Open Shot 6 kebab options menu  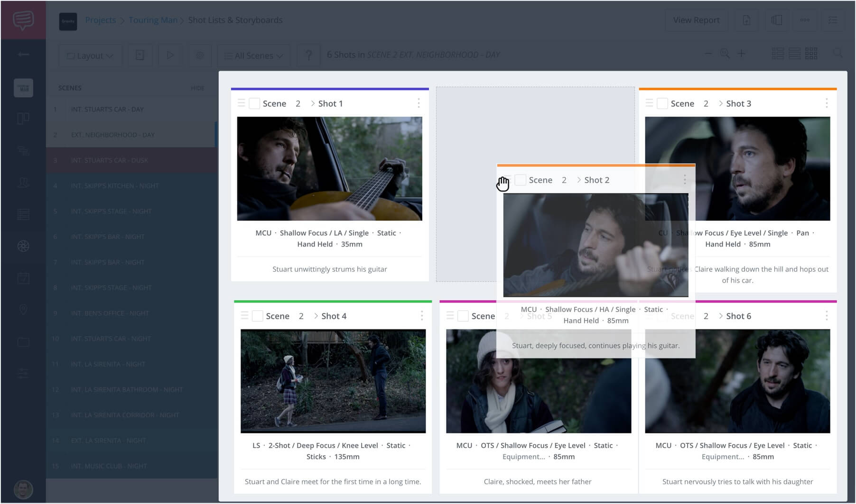pyautogui.click(x=827, y=316)
